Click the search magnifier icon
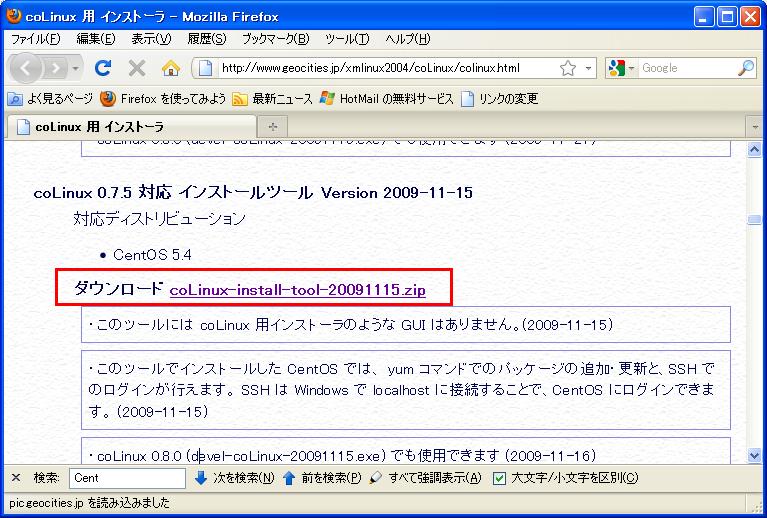This screenshot has width=767, height=518. [746, 68]
